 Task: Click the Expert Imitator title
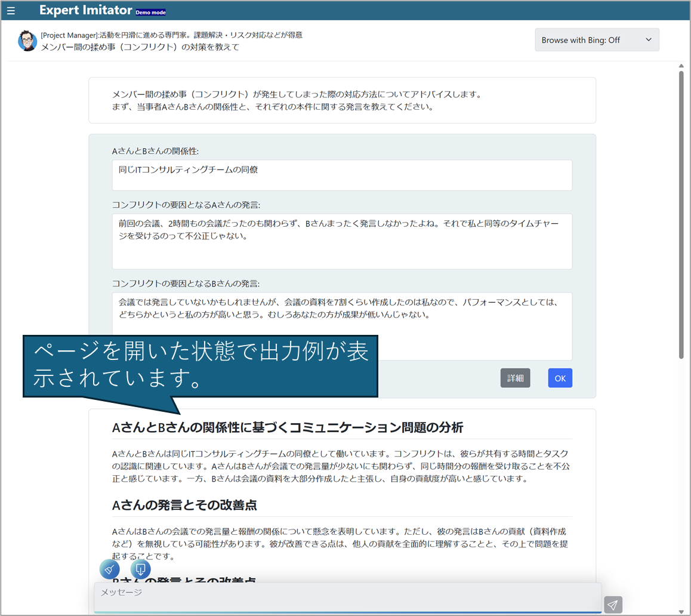(85, 10)
